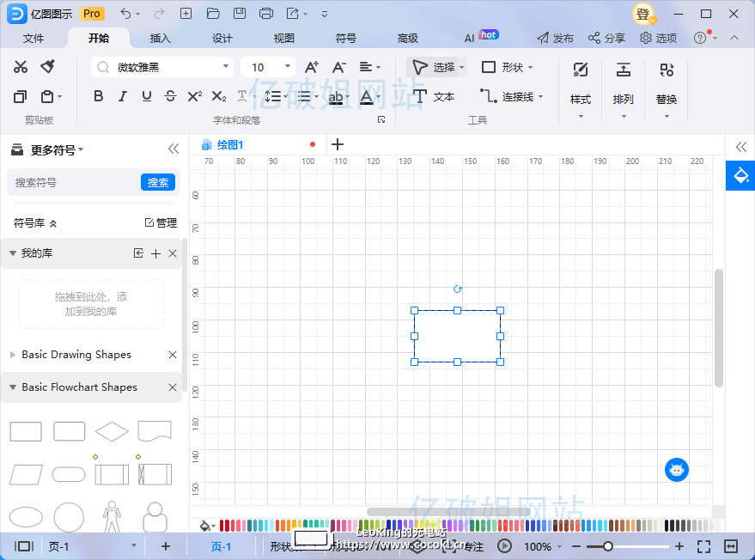Increase font size with A+ icon

pyautogui.click(x=312, y=67)
